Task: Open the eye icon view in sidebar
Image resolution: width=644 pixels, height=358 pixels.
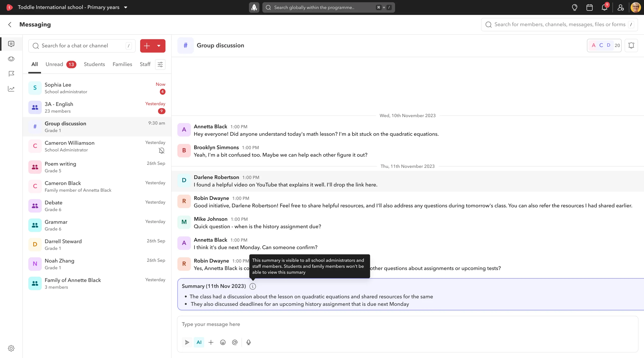Action: point(11,59)
